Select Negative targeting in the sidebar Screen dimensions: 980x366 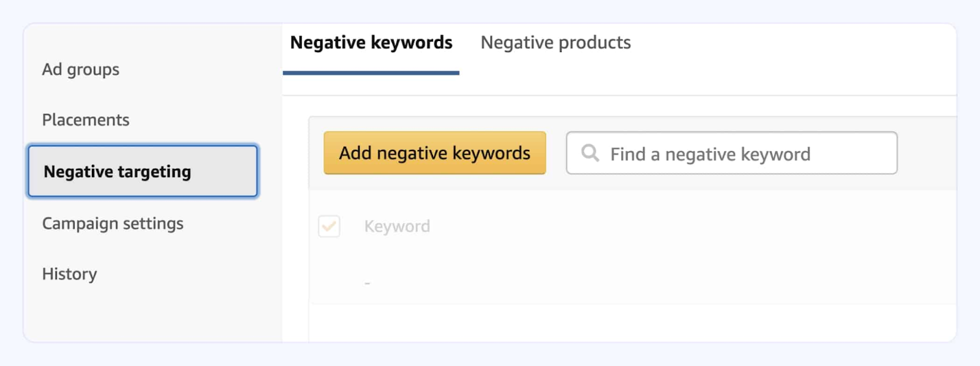tap(143, 171)
